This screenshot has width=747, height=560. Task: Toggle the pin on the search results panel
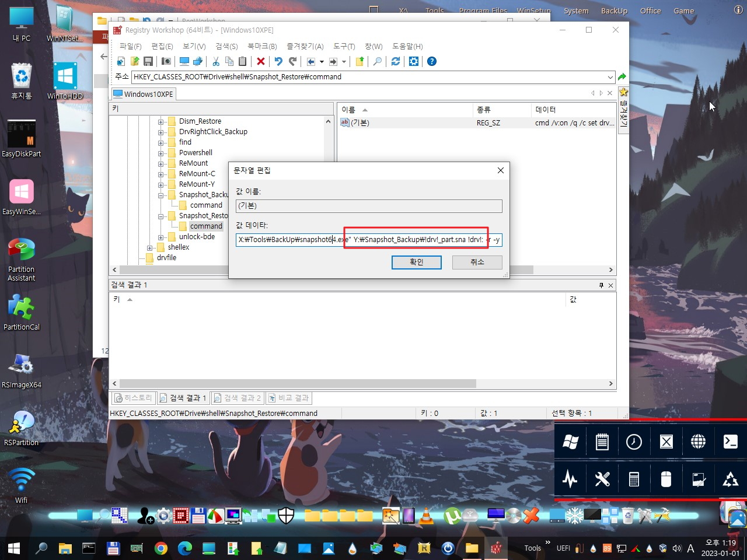601,285
